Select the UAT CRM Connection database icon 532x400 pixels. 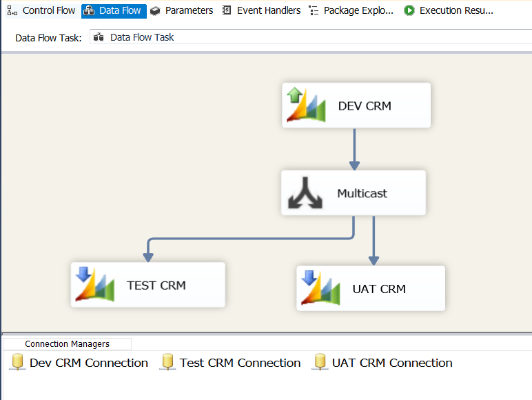pyautogui.click(x=320, y=363)
